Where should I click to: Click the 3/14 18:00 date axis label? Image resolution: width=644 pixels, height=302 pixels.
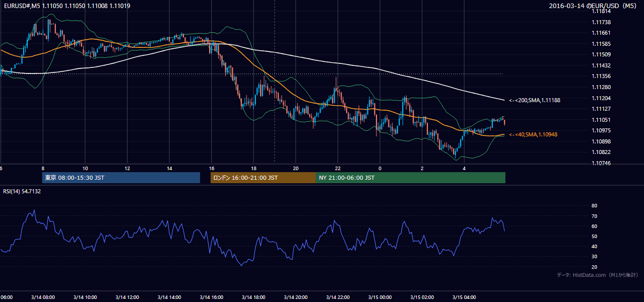point(253,297)
